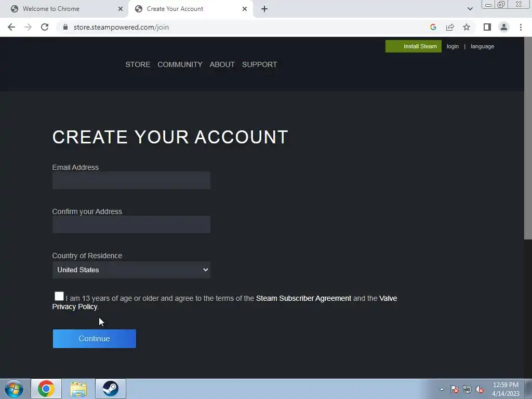
Task: Focus Confirm your Address field
Action: [x=131, y=224]
